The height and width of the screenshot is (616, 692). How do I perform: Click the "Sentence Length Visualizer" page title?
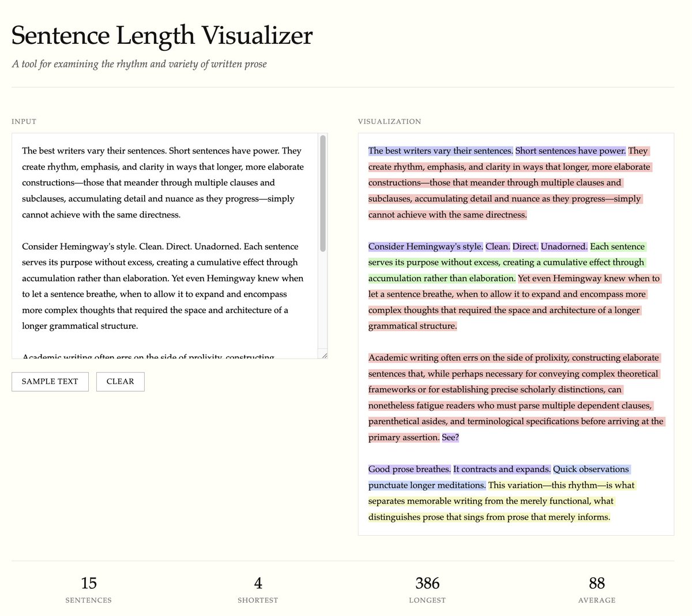162,36
